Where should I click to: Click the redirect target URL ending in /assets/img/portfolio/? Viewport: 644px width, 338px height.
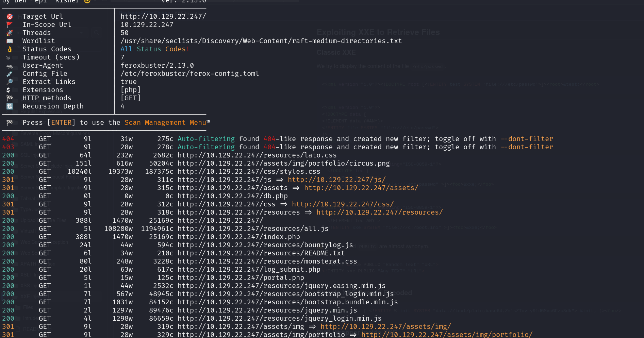(x=447, y=335)
